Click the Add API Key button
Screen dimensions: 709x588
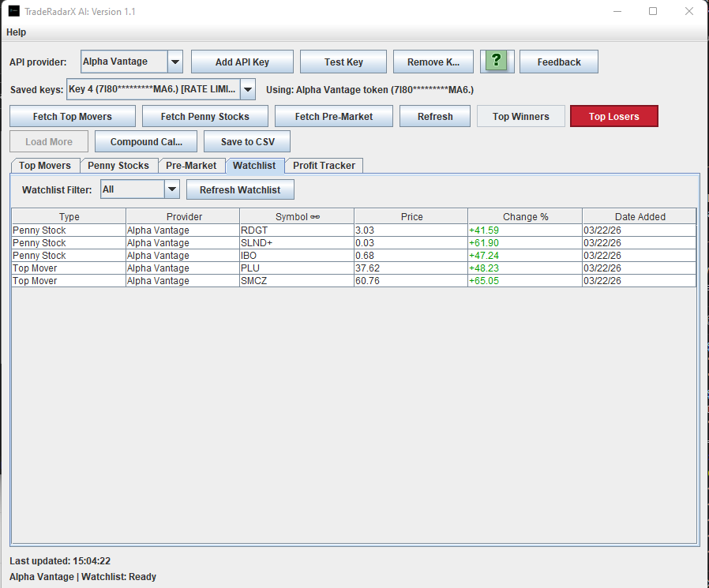[242, 61]
